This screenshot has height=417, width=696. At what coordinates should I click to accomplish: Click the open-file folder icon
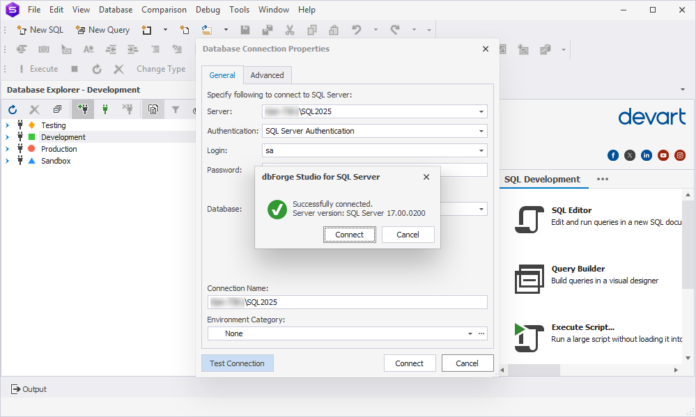click(x=207, y=30)
